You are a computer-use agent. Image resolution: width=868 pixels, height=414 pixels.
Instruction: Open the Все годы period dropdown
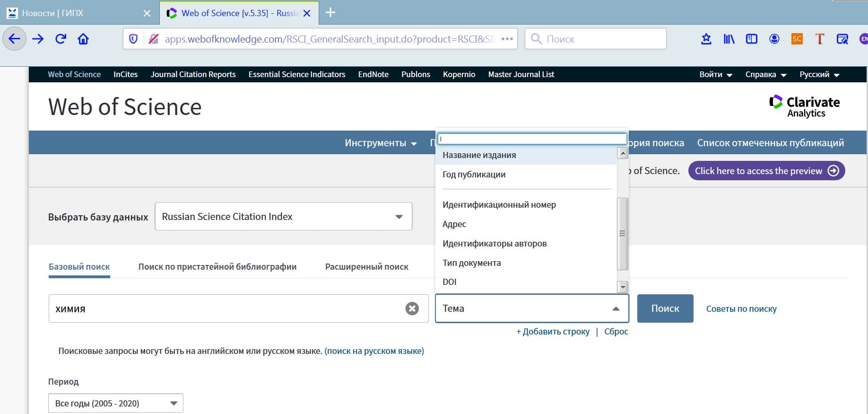click(116, 403)
